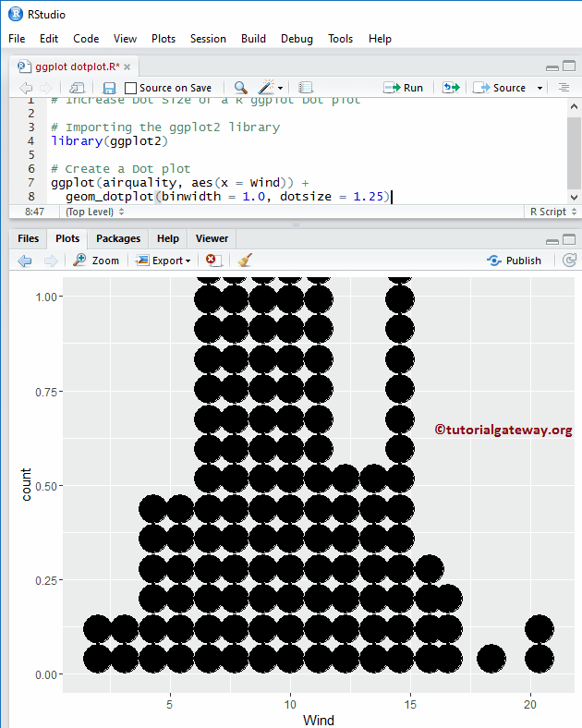Go to previous plot arrow

[25, 261]
